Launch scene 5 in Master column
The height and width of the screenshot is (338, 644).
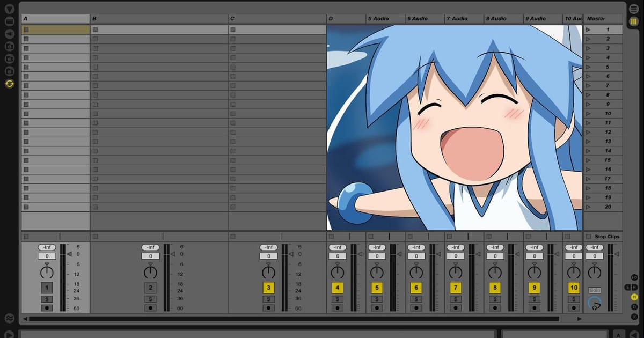(x=589, y=67)
